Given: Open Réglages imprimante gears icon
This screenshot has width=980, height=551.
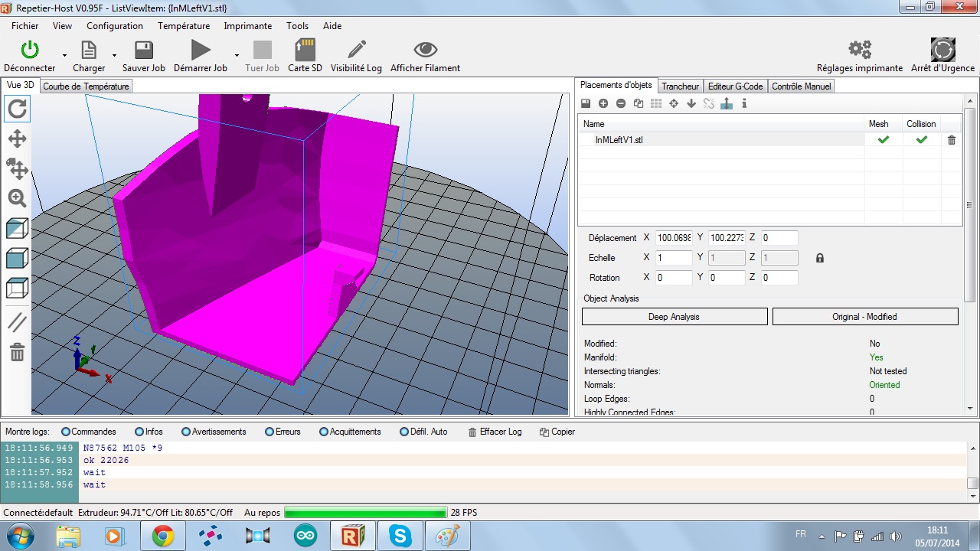Looking at the screenshot, I should click(860, 50).
